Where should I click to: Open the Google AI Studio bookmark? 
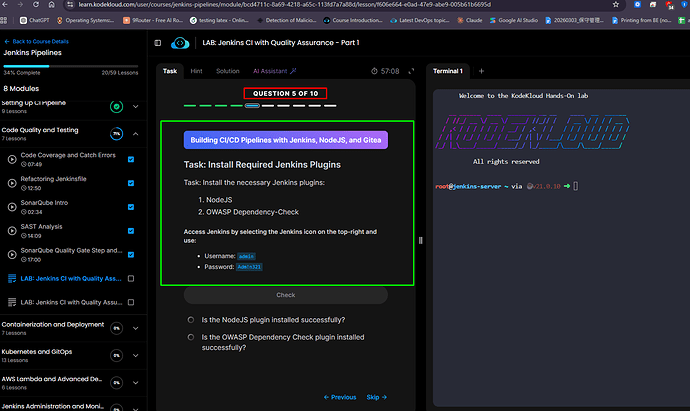tap(514, 20)
